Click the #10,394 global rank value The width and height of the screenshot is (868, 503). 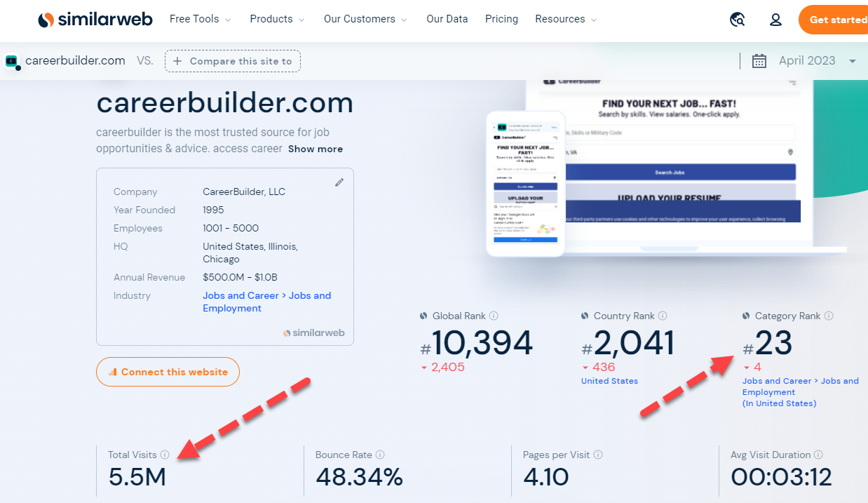[476, 344]
